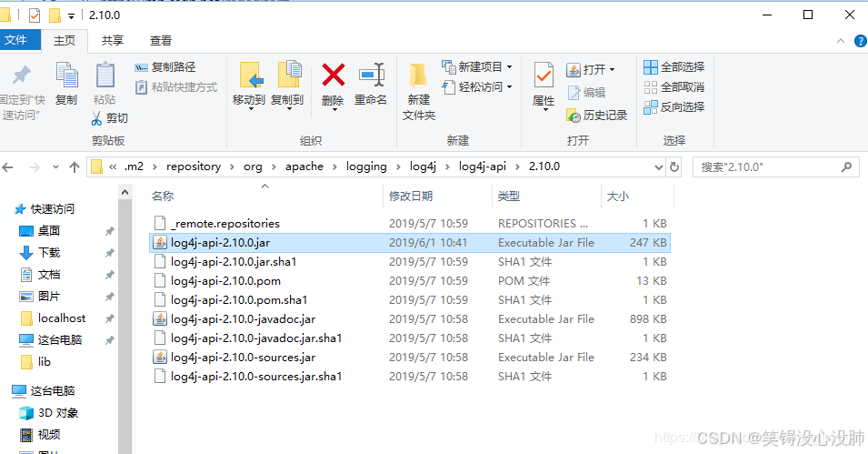
Task: Click the Paste clipboard icon
Action: pyautogui.click(x=105, y=76)
